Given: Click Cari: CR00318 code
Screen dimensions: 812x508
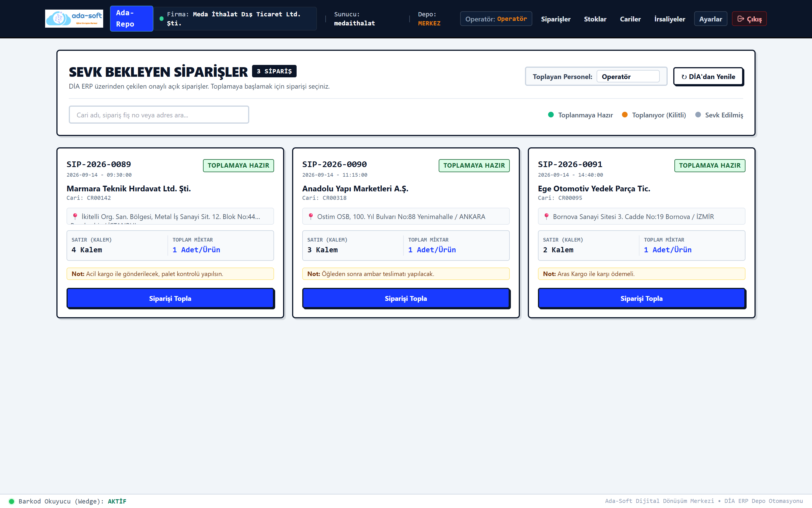Looking at the screenshot, I should [324, 198].
